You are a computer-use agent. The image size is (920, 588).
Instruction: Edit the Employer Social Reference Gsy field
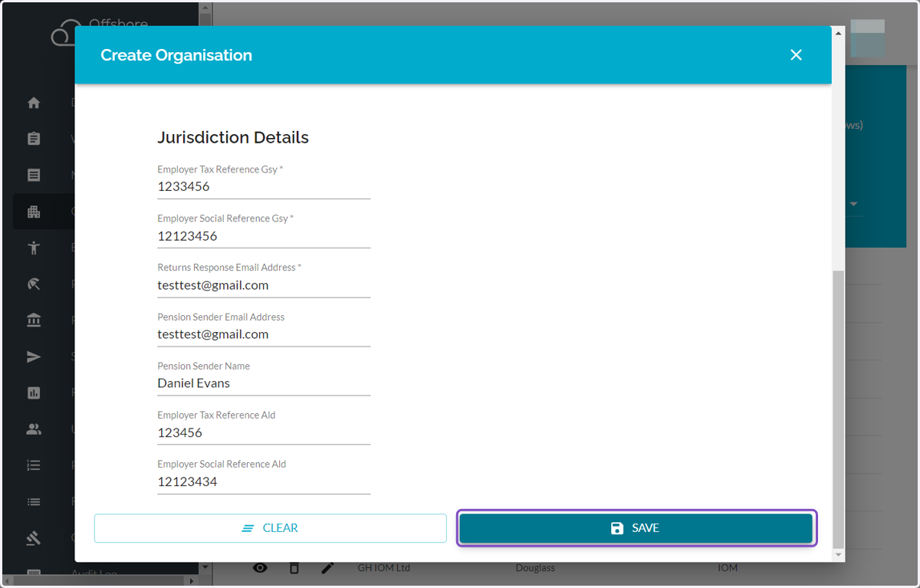point(264,236)
